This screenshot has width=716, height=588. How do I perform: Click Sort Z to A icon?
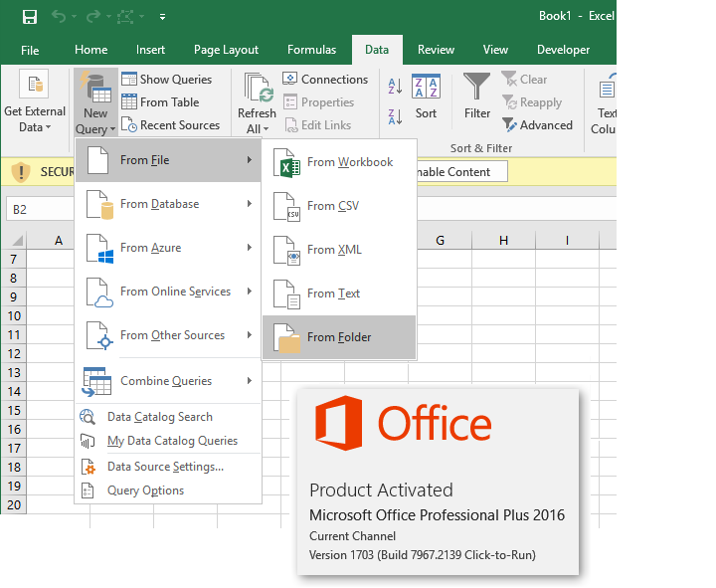pyautogui.click(x=395, y=116)
